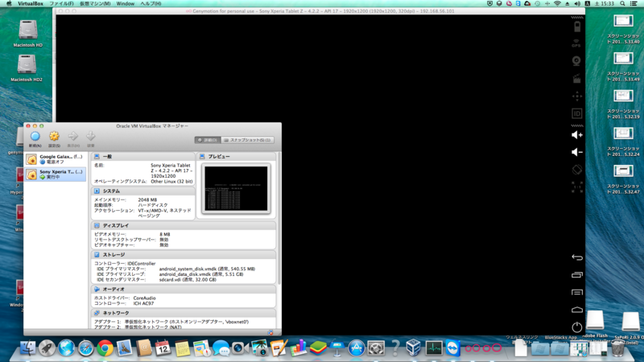Open the Apple menu

point(9,3)
